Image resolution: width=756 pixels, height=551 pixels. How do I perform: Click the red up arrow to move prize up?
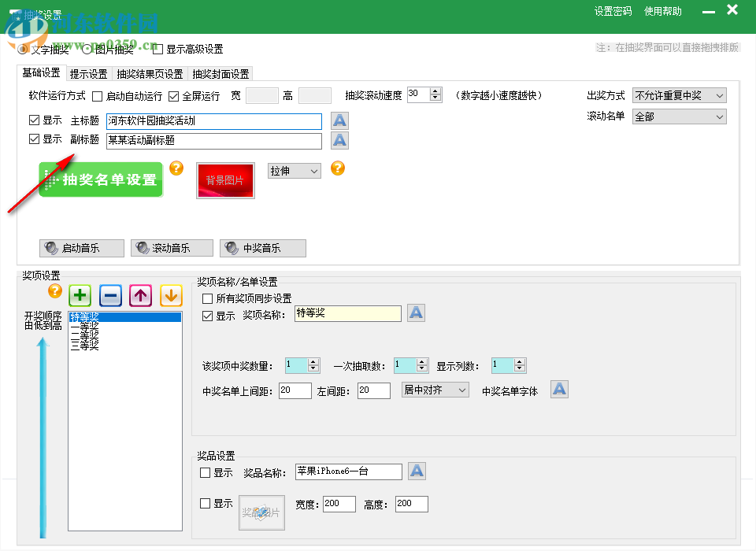click(x=141, y=295)
